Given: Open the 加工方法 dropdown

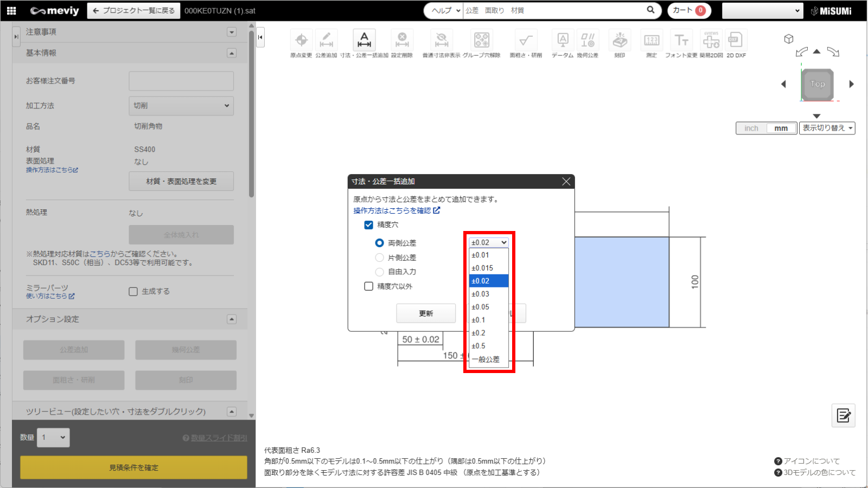Looking at the screenshot, I should pos(181,106).
